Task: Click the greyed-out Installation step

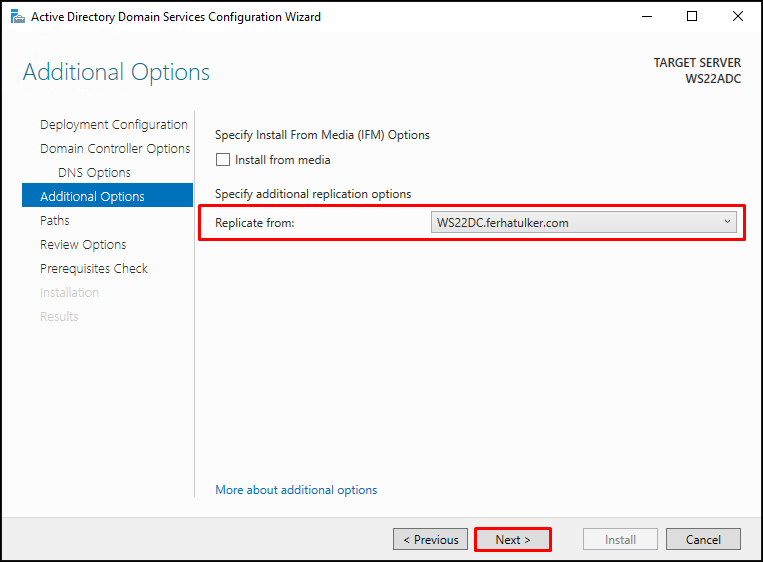Action: 69,293
